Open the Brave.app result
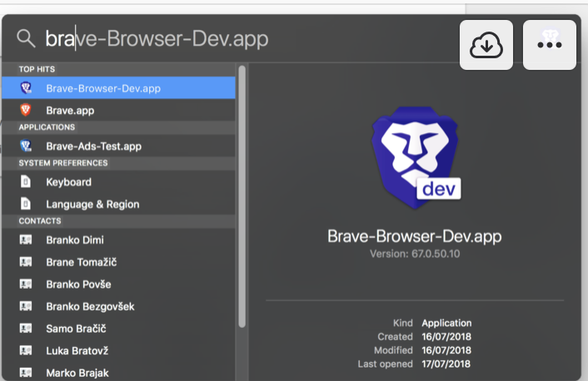The width and height of the screenshot is (588, 381). 118,110
